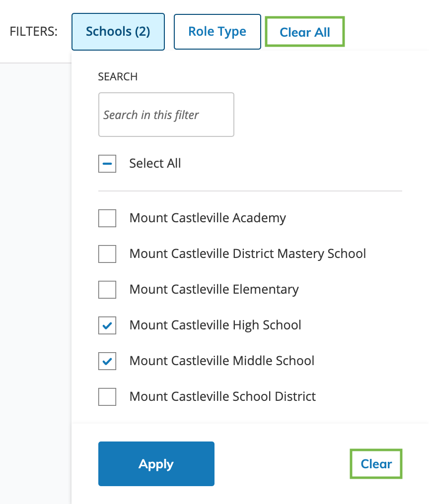The height and width of the screenshot is (504, 429).
Task: Click the 'Mount Castleville Middle School' text label
Action: 221,361
